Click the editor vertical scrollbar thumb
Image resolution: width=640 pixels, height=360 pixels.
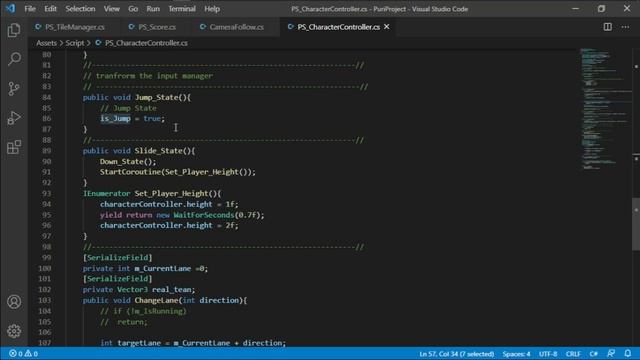pos(636,224)
